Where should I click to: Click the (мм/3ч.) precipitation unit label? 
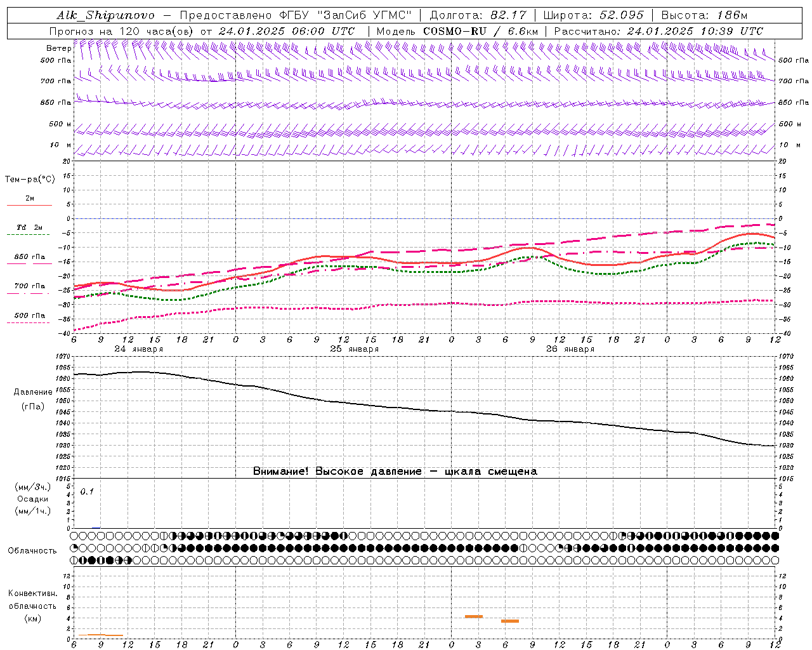pyautogui.click(x=33, y=487)
